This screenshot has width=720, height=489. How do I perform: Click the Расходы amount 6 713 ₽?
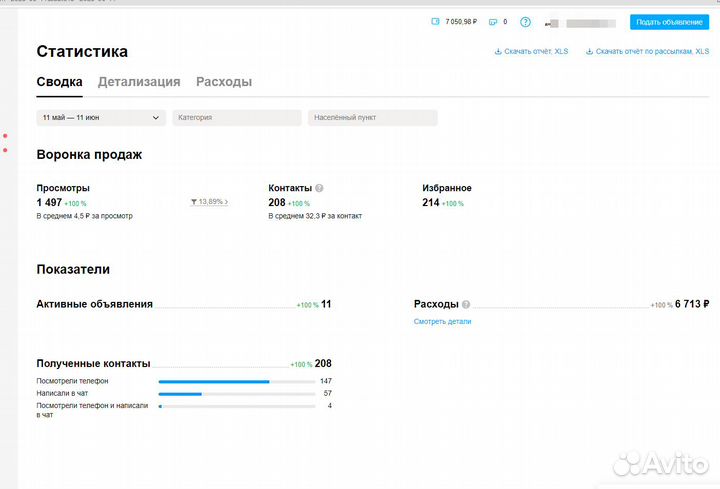[692, 304]
